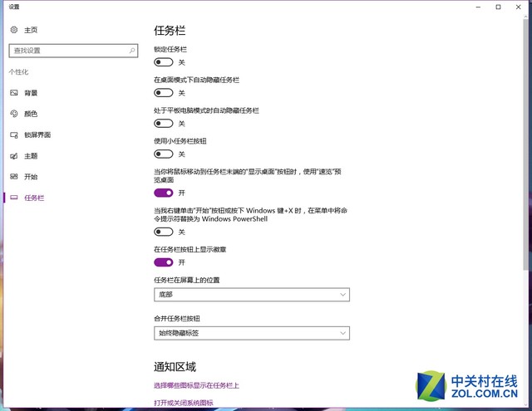The height and width of the screenshot is (411, 532).
Task: Select the 任务栏 settings page
Action: coord(34,198)
